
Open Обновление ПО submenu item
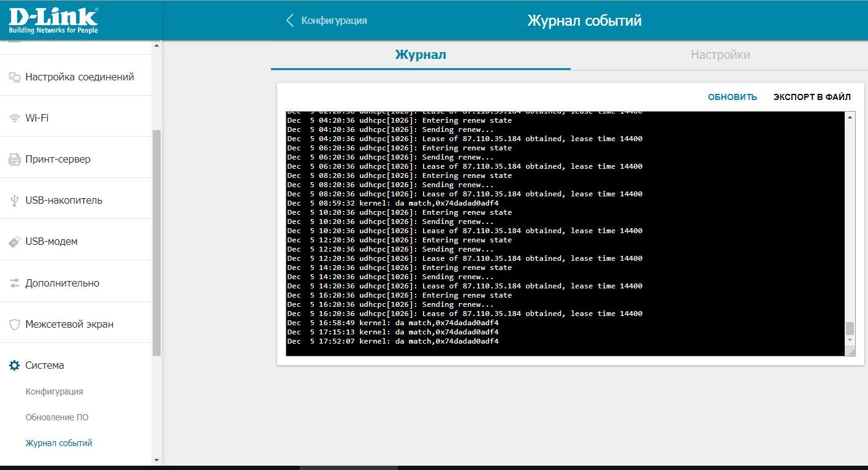pyautogui.click(x=57, y=417)
